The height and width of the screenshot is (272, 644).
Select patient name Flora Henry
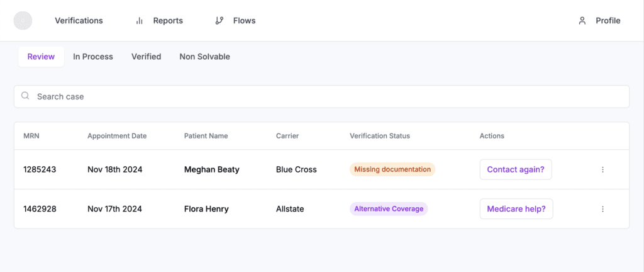click(x=207, y=209)
